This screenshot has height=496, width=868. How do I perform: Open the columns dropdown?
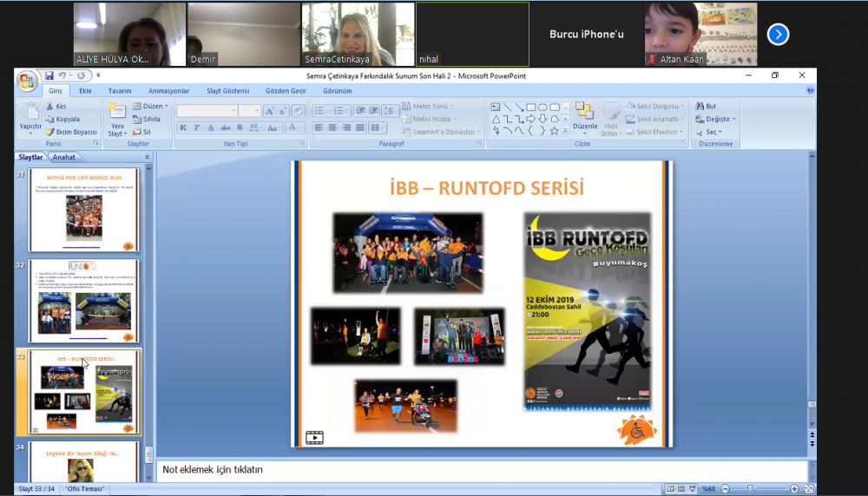[x=377, y=127]
